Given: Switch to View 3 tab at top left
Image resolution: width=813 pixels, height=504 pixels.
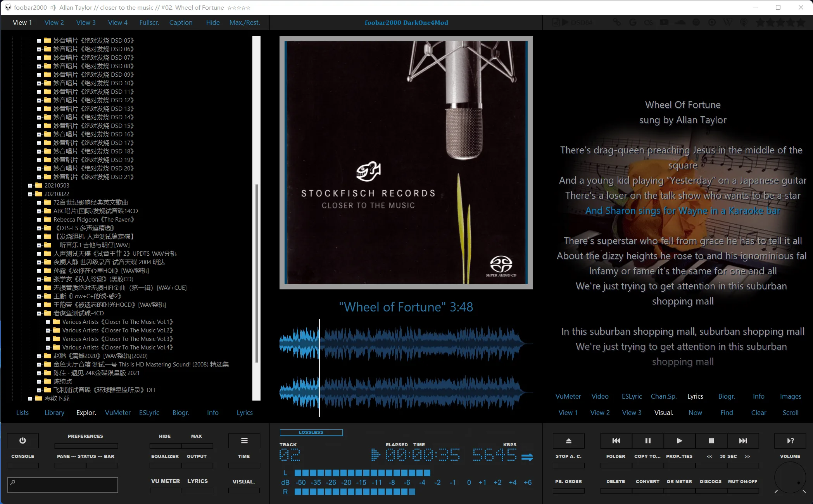Looking at the screenshot, I should click(x=86, y=22).
